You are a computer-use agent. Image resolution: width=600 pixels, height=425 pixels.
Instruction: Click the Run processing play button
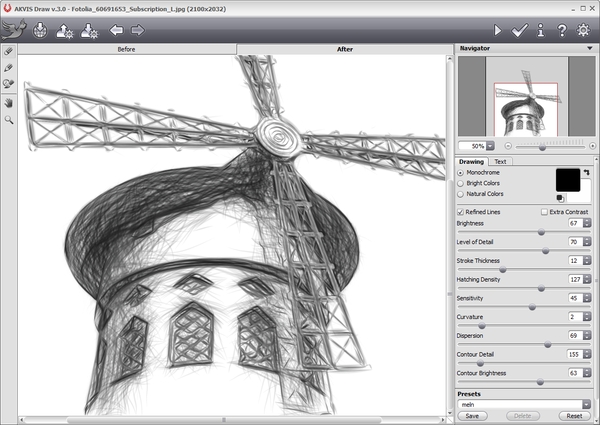[497, 30]
